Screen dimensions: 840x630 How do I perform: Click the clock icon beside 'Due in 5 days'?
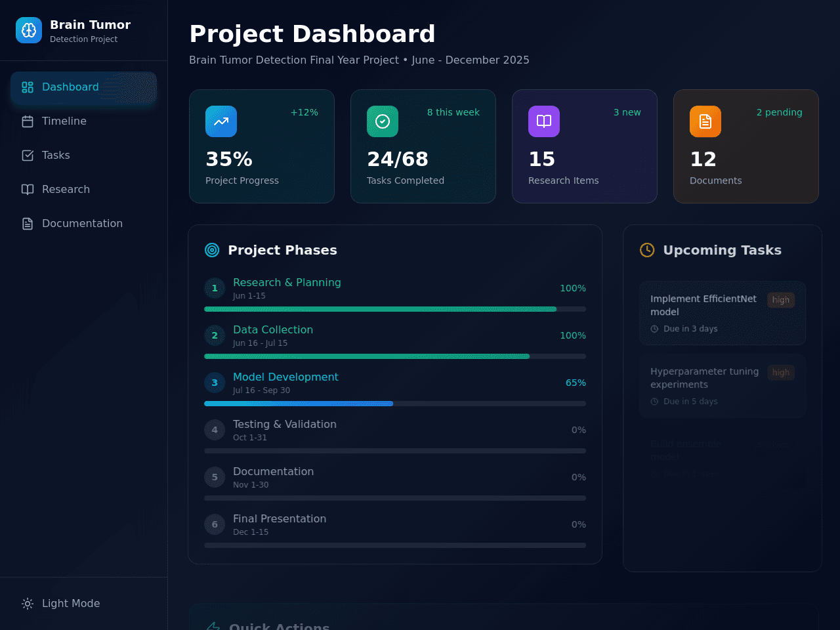click(x=654, y=402)
